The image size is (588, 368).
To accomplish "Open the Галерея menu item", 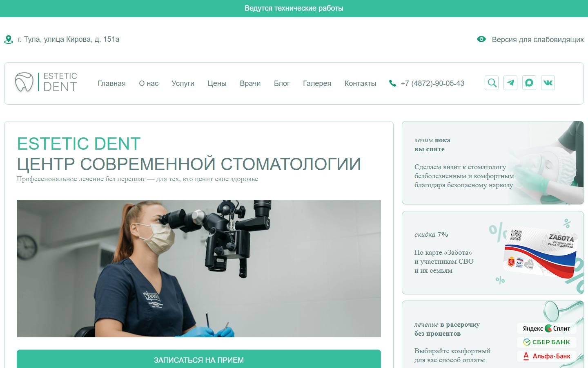I will pos(317,83).
